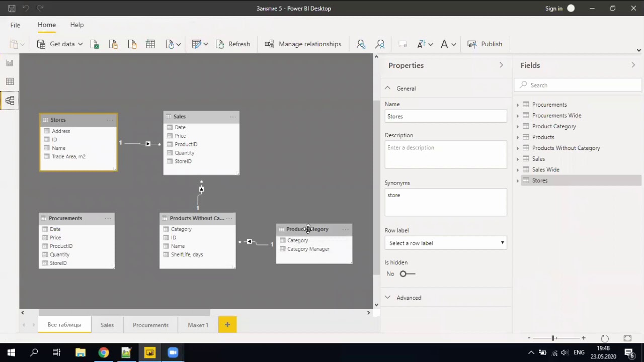Switch to Data view
This screenshot has height=362, width=644.
click(x=10, y=81)
